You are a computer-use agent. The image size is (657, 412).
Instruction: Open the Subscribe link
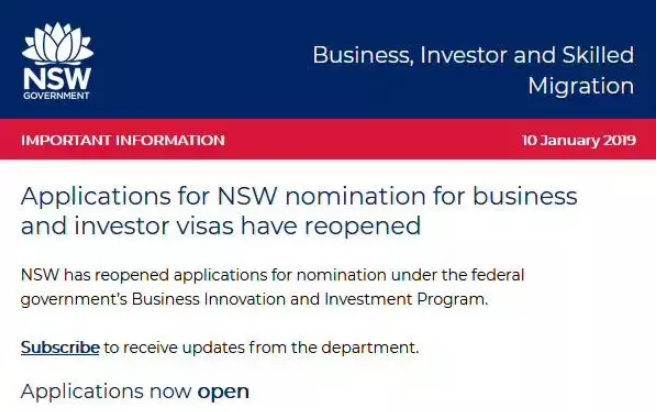[x=60, y=347]
